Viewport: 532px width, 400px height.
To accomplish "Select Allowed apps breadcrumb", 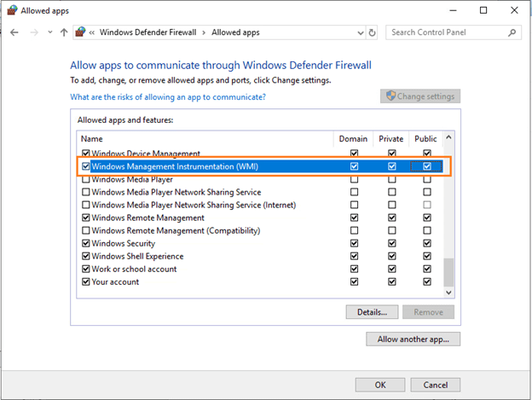I will pos(235,32).
